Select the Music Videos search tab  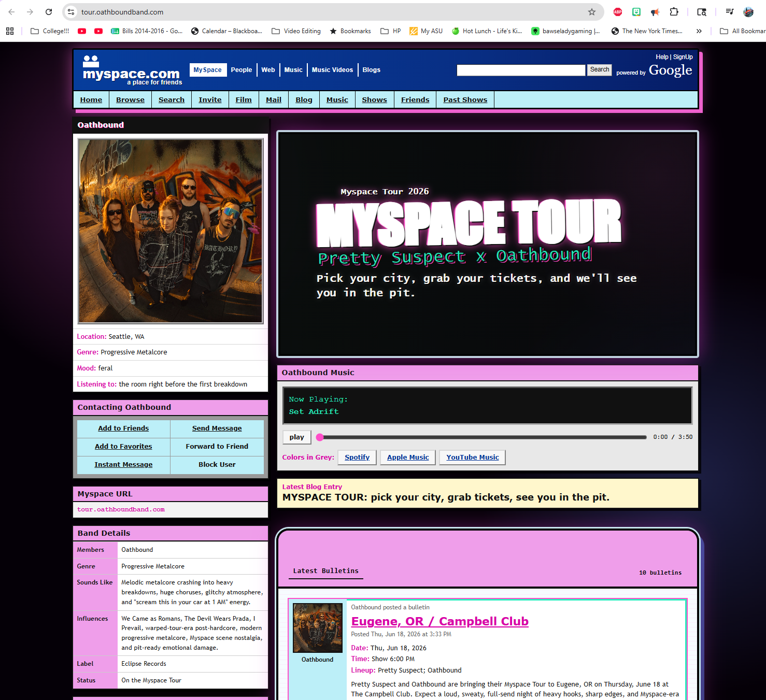[332, 70]
